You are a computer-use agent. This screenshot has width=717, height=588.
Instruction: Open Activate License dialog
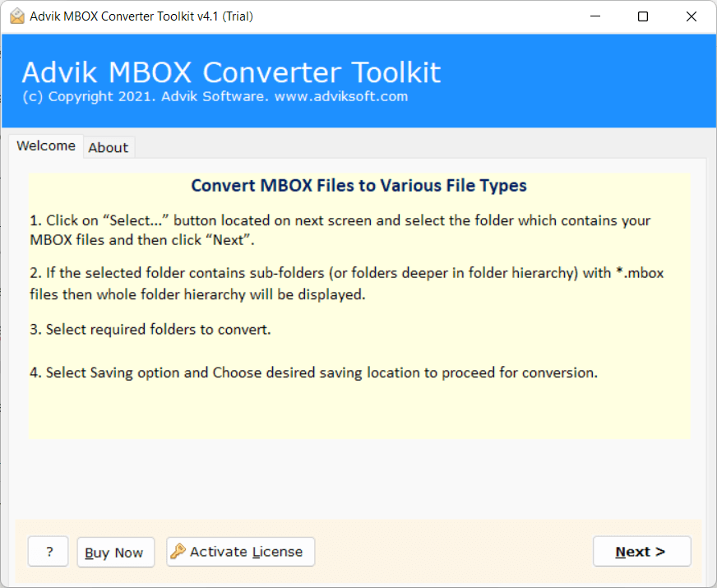click(241, 552)
